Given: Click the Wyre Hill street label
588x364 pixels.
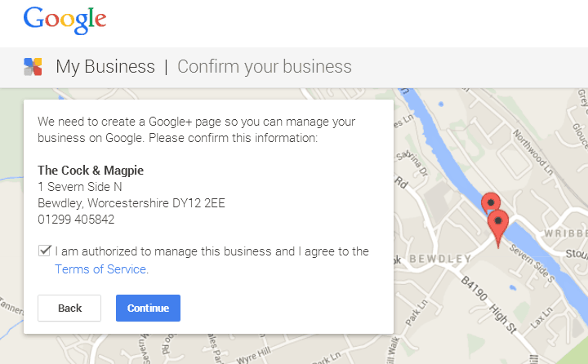Looking at the screenshot, I should click(253, 355).
